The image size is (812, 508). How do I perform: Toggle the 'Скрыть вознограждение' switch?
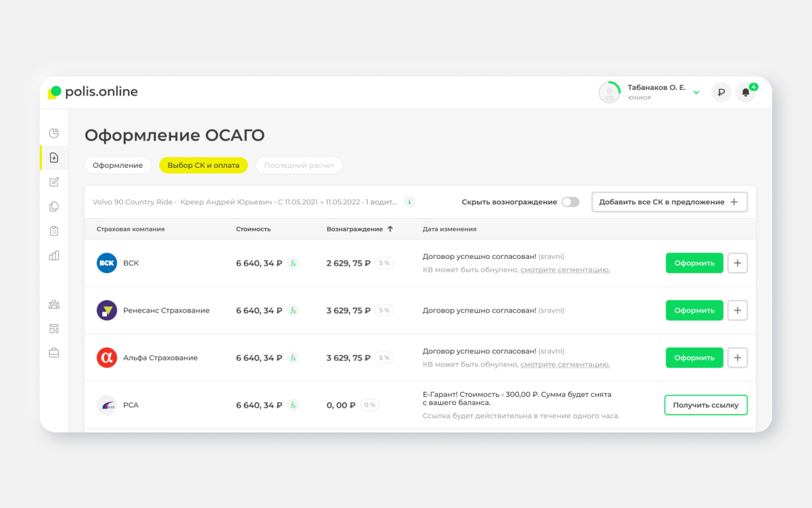click(570, 202)
